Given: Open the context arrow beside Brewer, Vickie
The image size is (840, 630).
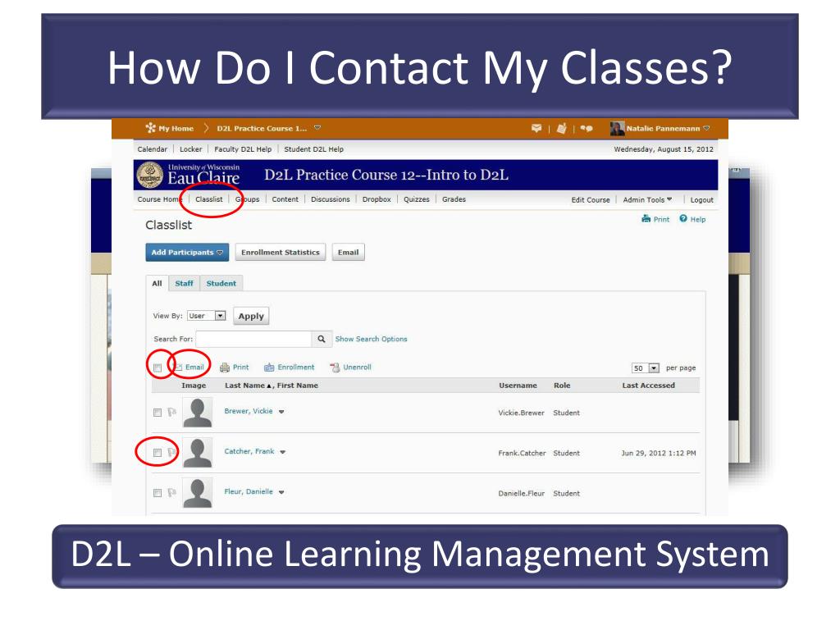Looking at the screenshot, I should coord(281,412).
